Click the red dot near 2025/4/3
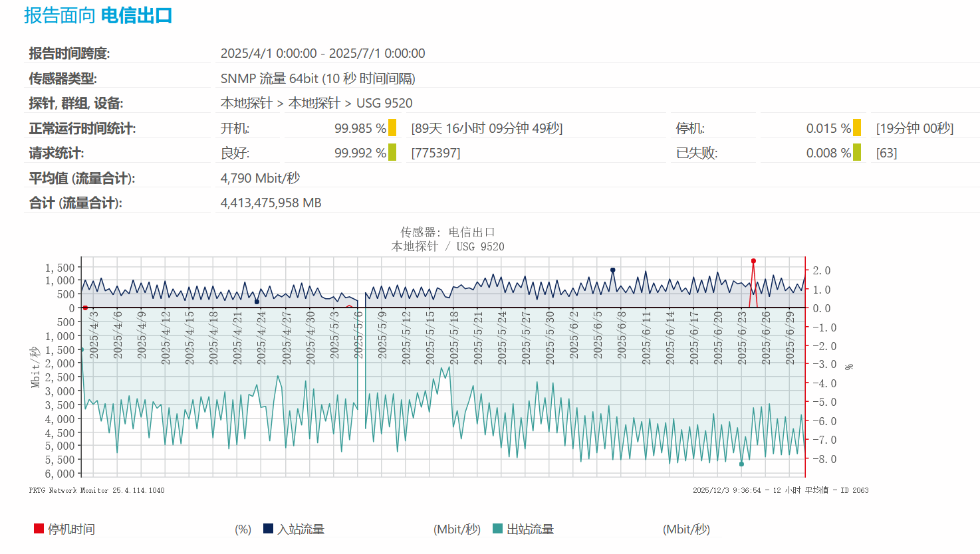980x554 pixels. tap(85, 308)
